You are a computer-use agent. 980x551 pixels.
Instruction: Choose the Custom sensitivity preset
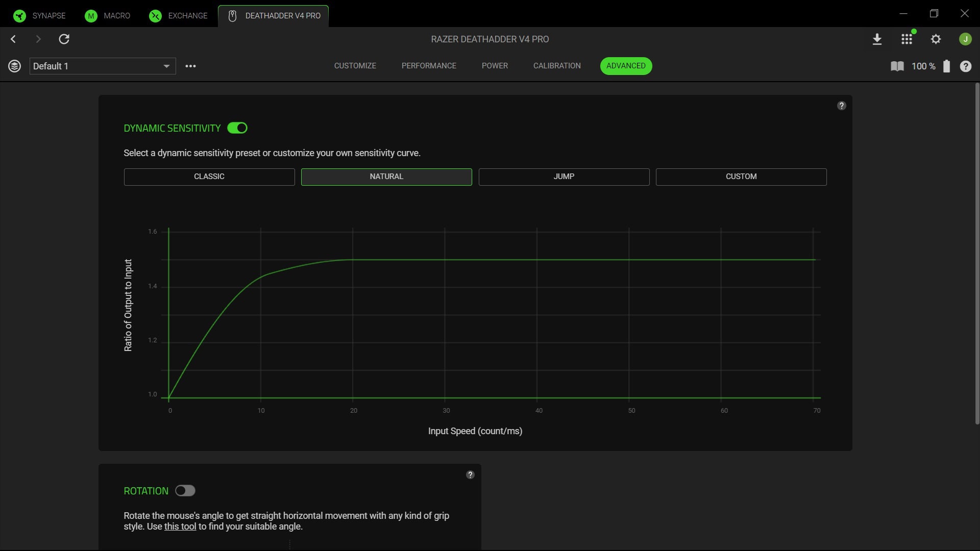741,177
